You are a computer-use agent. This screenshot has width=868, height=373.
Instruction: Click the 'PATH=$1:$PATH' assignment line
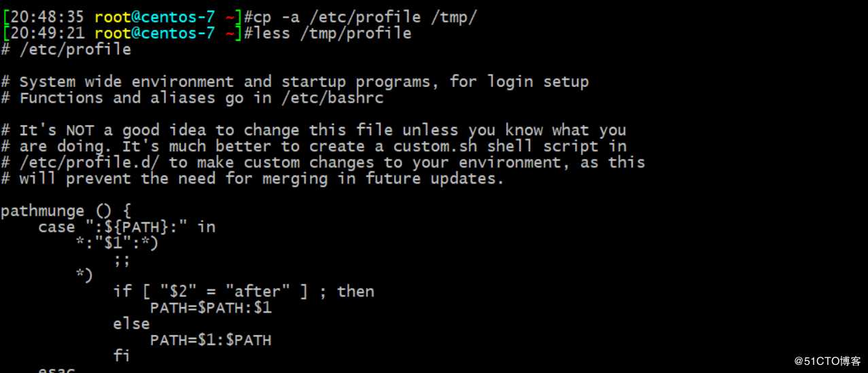tap(211, 340)
